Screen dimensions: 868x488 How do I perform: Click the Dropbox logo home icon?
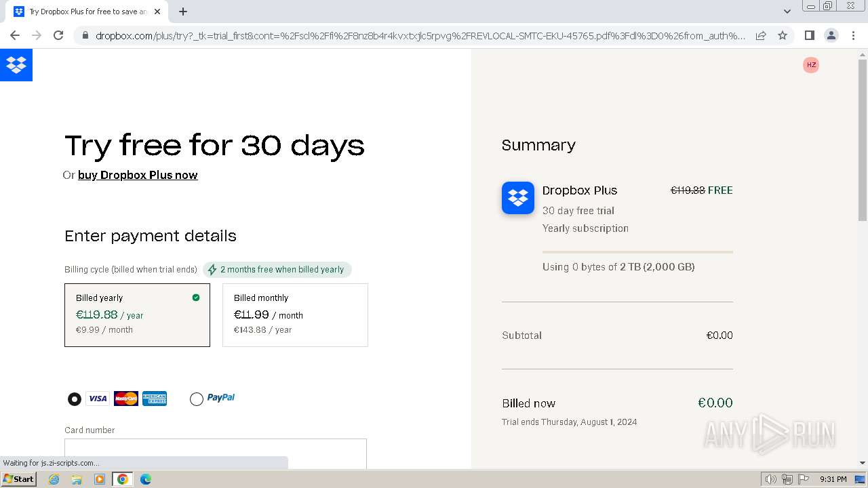tap(16, 65)
